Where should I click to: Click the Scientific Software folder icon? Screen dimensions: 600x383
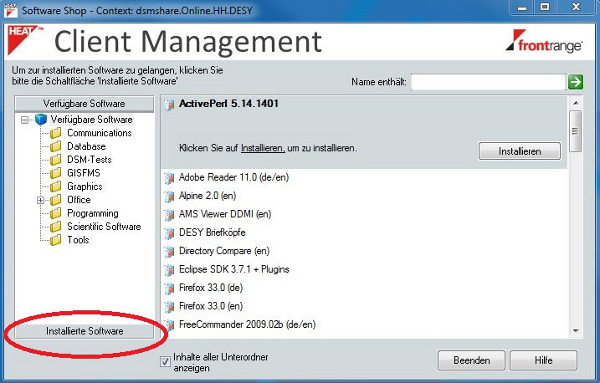(x=55, y=227)
